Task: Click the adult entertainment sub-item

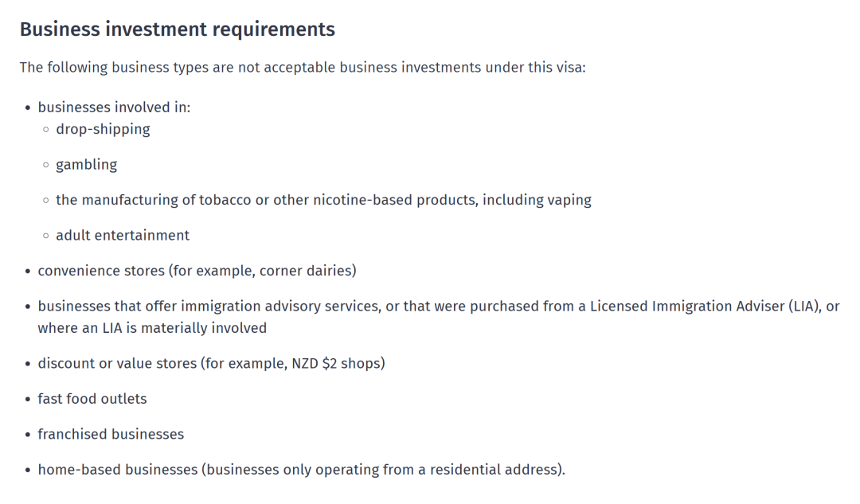Action: click(123, 235)
